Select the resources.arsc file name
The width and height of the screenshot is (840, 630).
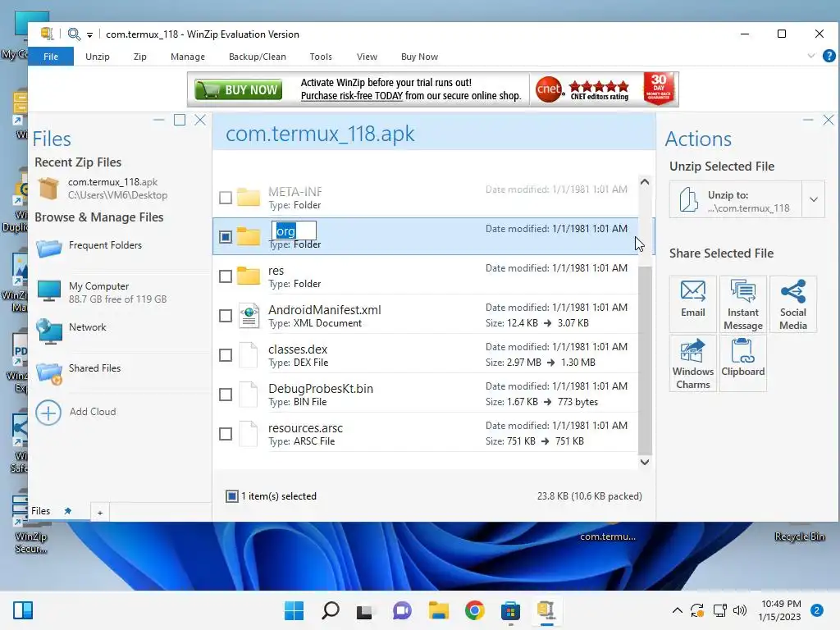click(x=305, y=428)
